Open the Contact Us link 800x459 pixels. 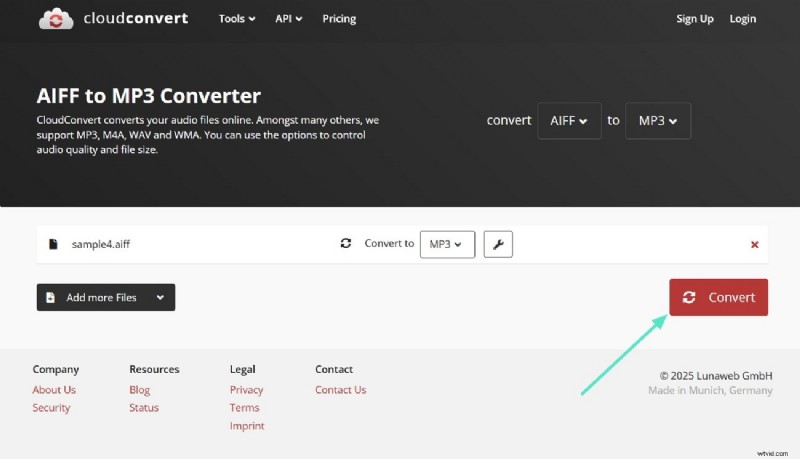pyautogui.click(x=340, y=390)
